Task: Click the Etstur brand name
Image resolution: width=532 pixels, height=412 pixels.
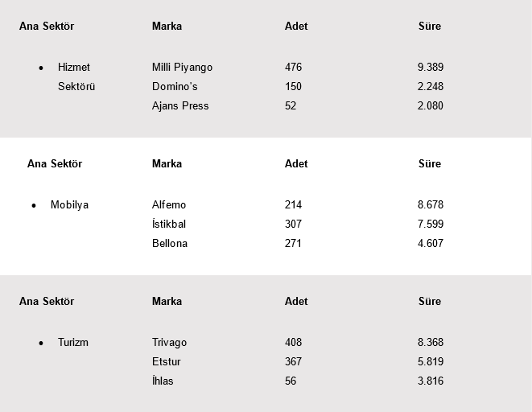Action: coord(167,362)
